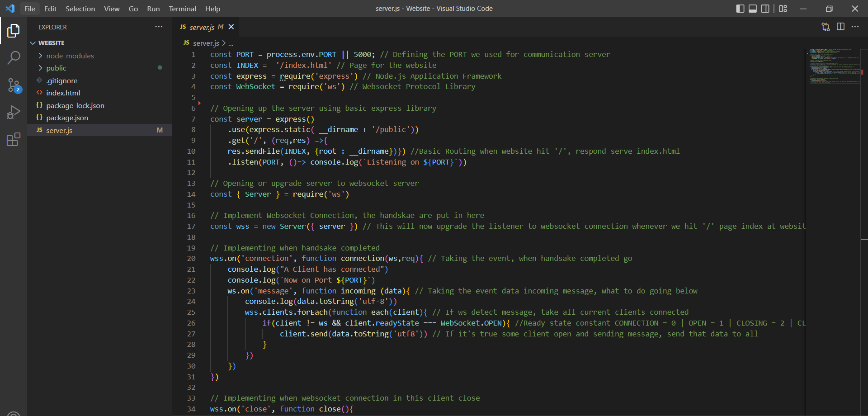Open the Help menu
The image size is (868, 416).
(x=212, y=9)
